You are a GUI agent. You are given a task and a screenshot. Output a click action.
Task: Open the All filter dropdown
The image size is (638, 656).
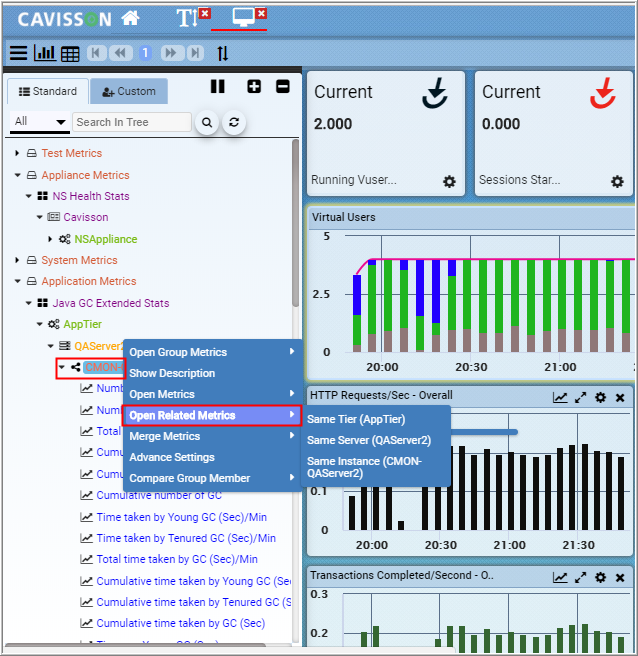(x=40, y=122)
